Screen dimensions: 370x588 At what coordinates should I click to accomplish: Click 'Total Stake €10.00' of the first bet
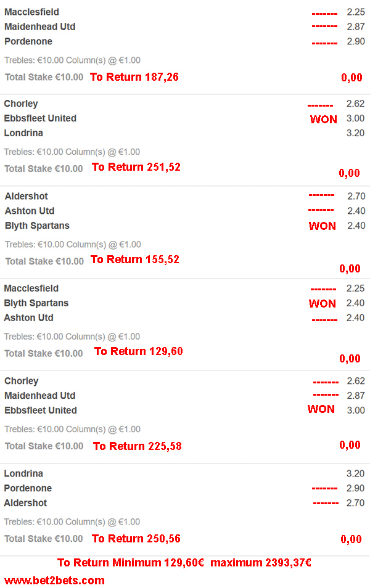[x=44, y=77]
